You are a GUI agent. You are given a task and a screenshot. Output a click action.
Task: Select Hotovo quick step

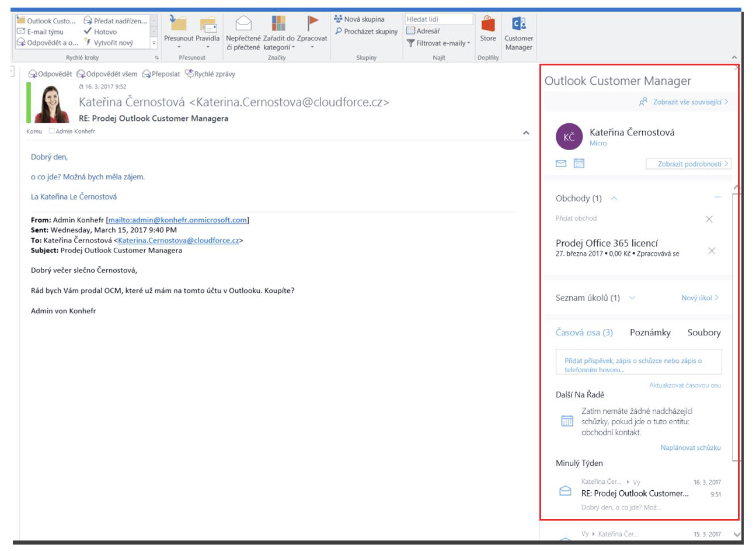click(x=100, y=32)
